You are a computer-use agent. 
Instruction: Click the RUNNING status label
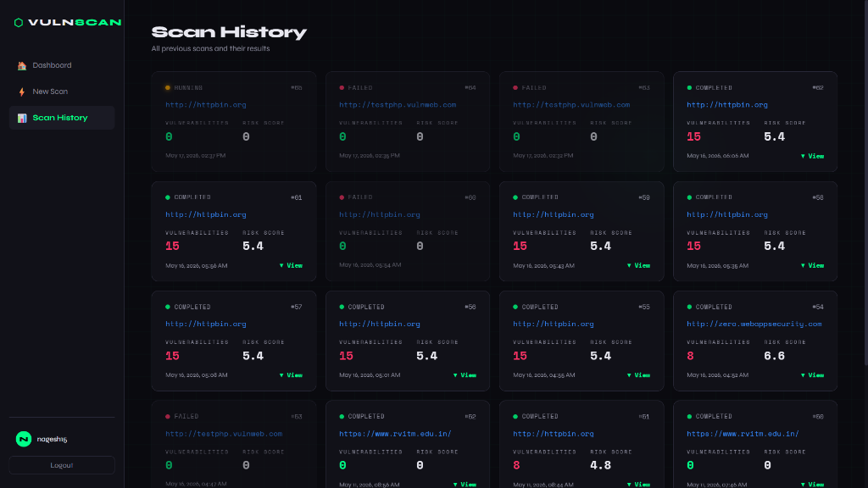coord(188,88)
